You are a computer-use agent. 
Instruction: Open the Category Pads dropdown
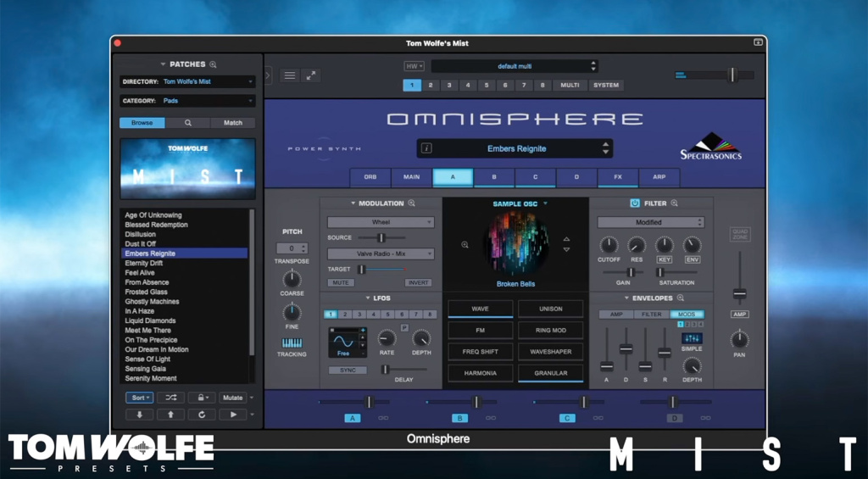[x=187, y=101]
